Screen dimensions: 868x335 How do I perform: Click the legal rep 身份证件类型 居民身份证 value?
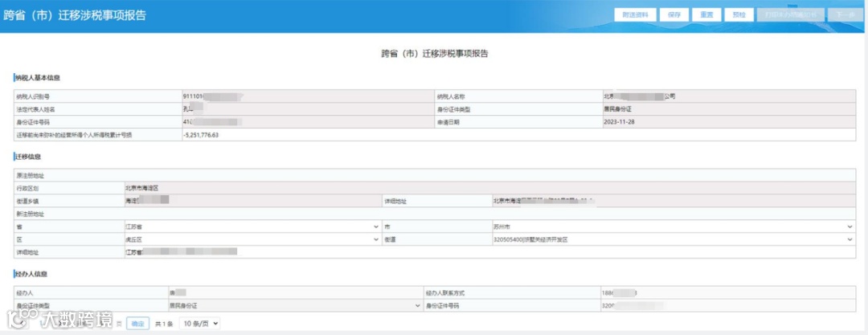pos(729,109)
